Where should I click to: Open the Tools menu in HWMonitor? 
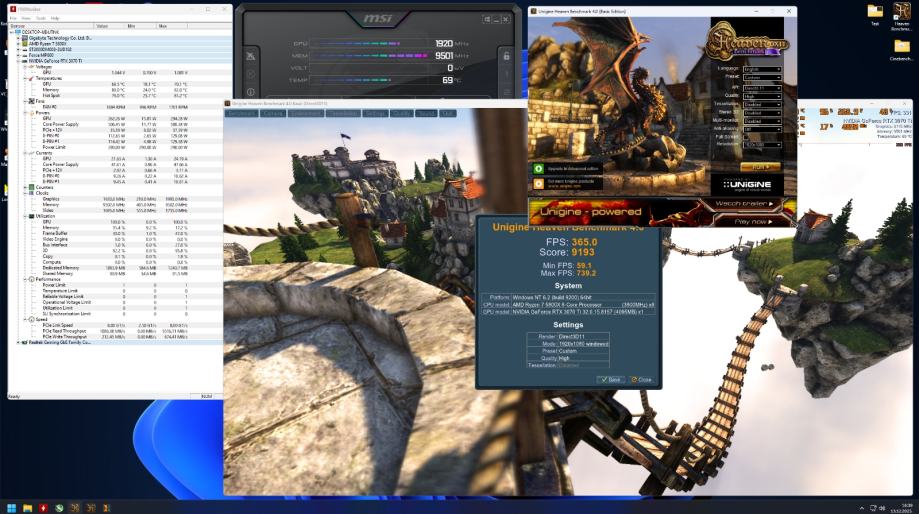[40, 18]
